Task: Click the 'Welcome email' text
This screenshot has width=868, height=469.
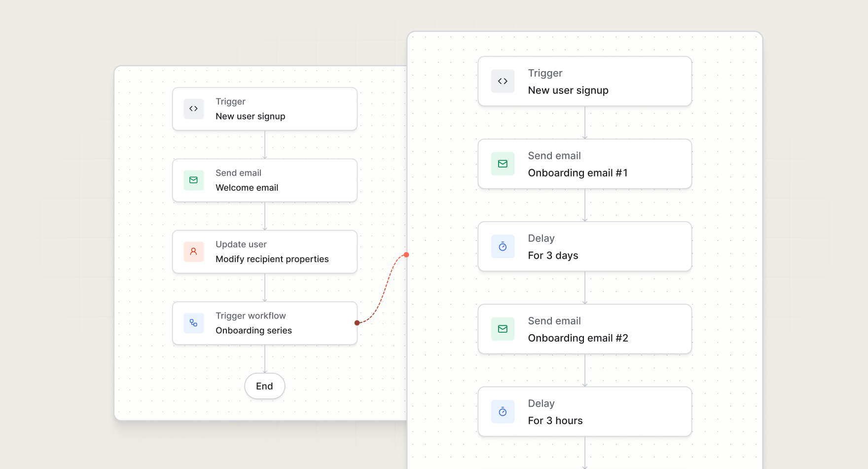Action: (247, 188)
